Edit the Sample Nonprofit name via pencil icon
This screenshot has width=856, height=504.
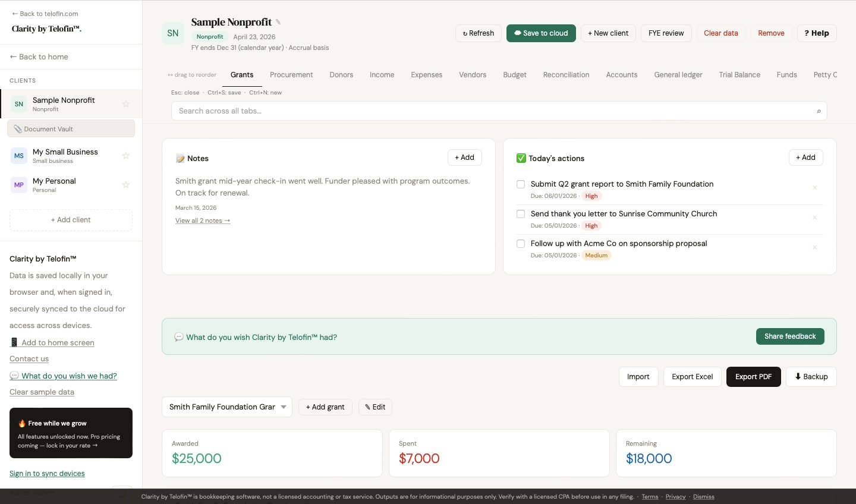[278, 21]
